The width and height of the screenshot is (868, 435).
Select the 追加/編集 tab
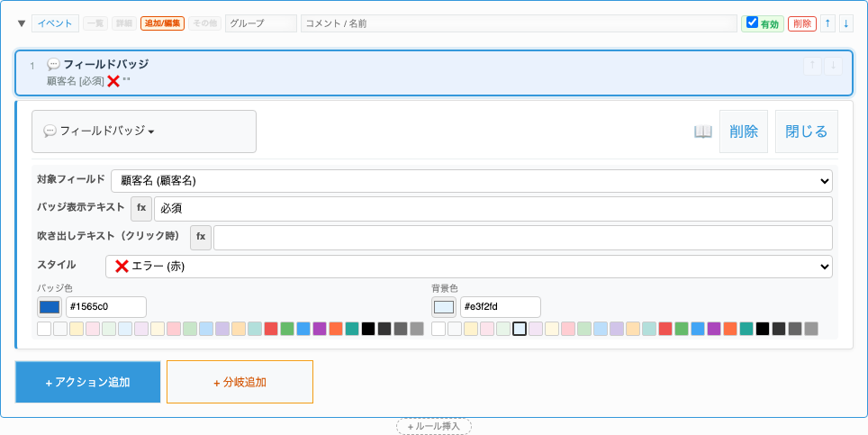coord(163,23)
